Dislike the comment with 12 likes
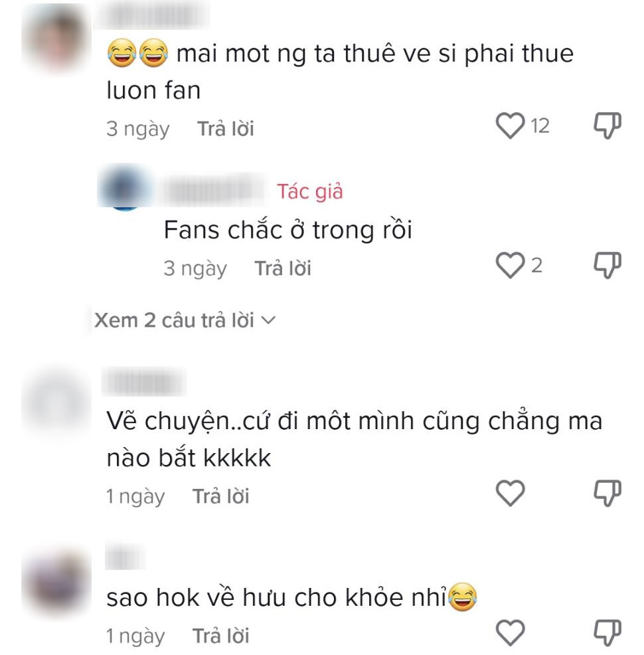Screen dimensions: 644x655 [x=607, y=126]
